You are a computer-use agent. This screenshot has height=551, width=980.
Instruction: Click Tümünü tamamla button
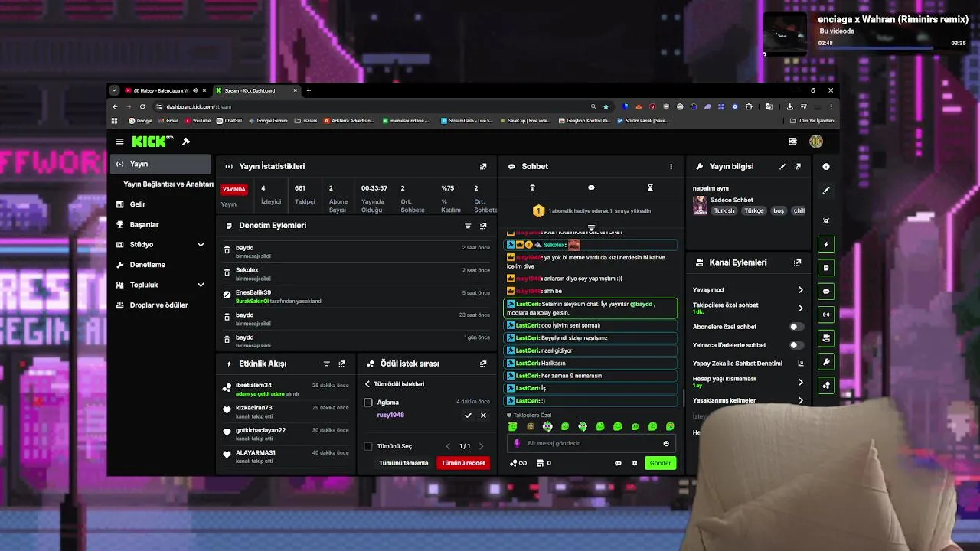pos(403,463)
